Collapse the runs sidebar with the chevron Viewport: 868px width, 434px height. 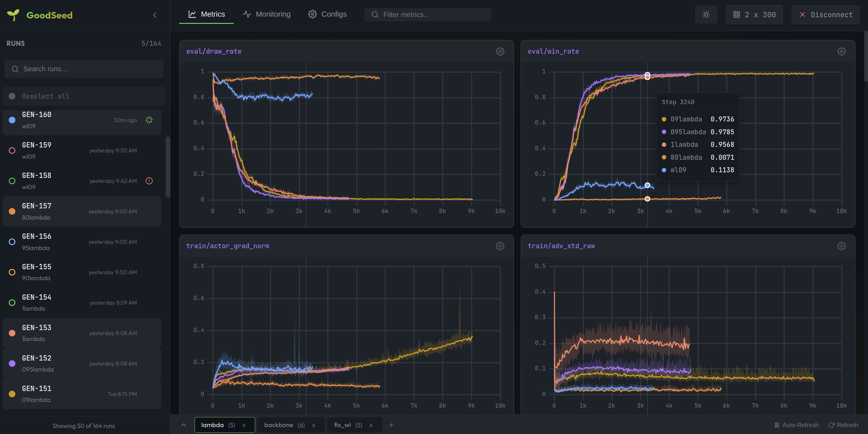point(155,15)
